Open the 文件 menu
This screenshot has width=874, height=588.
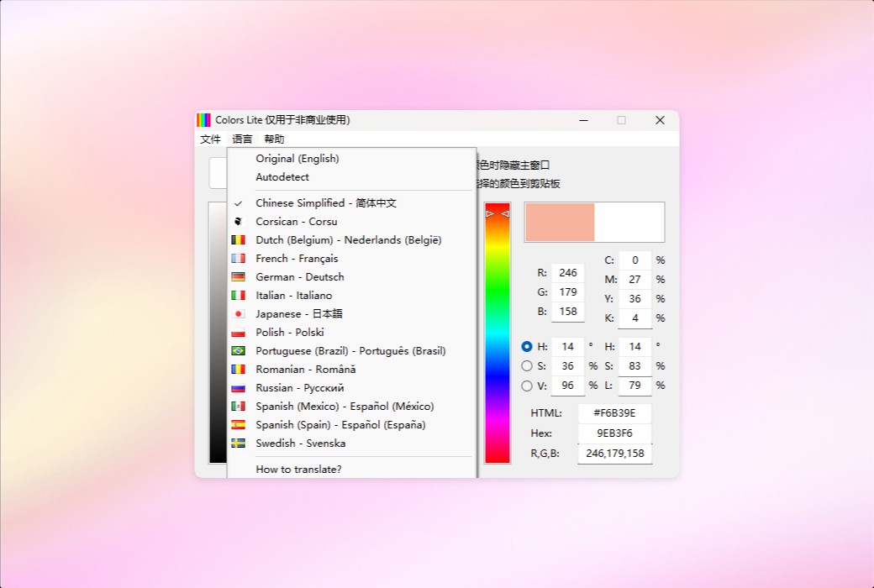[x=210, y=139]
